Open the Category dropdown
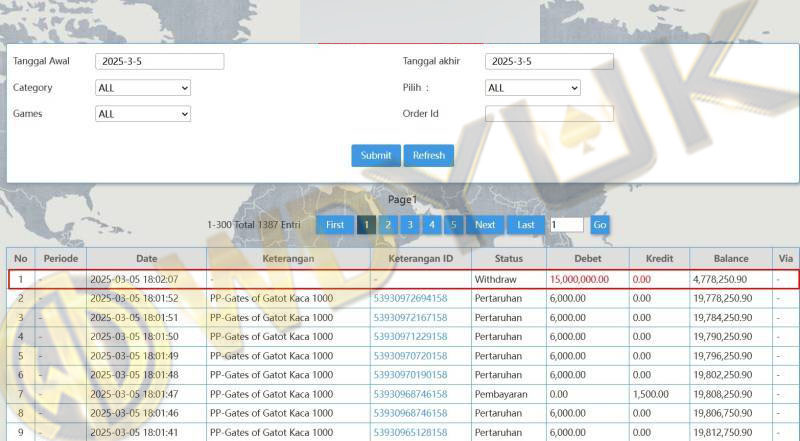The width and height of the screenshot is (800, 441). pos(143,88)
